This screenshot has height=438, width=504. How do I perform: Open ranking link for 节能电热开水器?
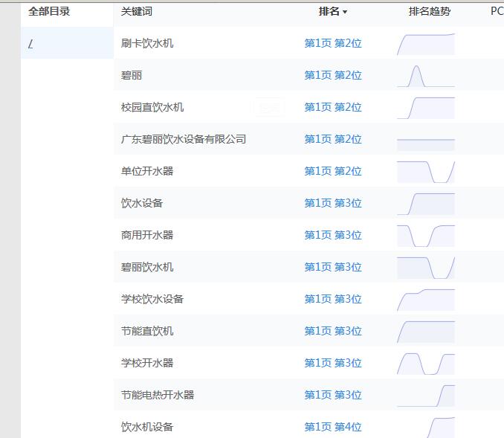[x=333, y=395]
